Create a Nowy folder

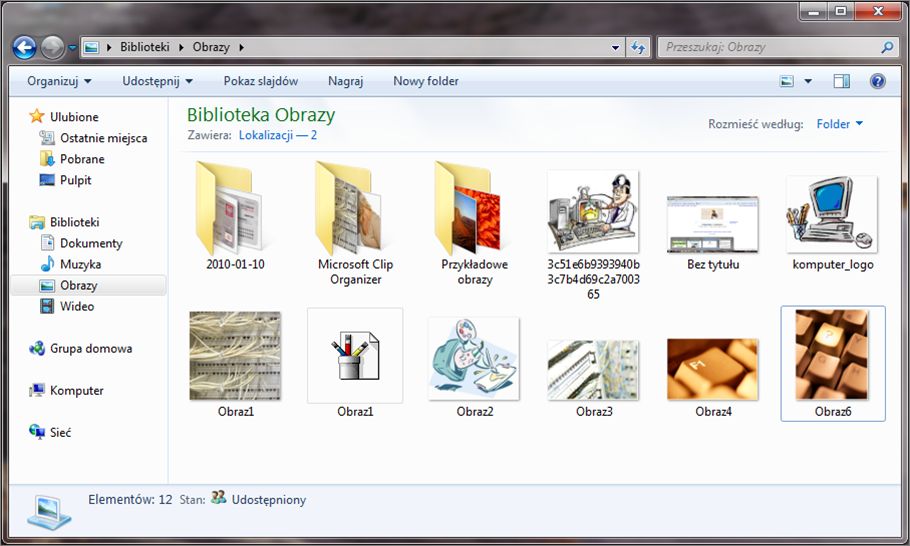coord(425,81)
